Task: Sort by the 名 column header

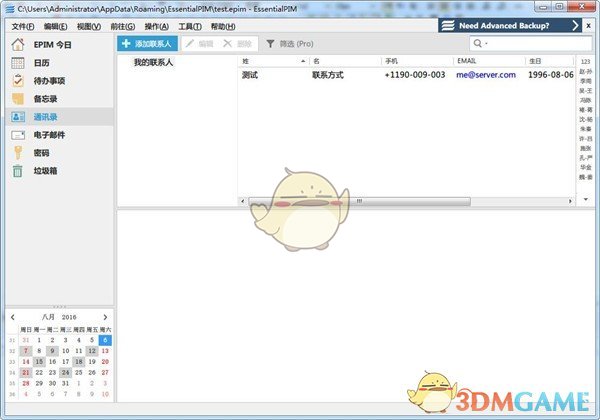Action: pos(345,61)
